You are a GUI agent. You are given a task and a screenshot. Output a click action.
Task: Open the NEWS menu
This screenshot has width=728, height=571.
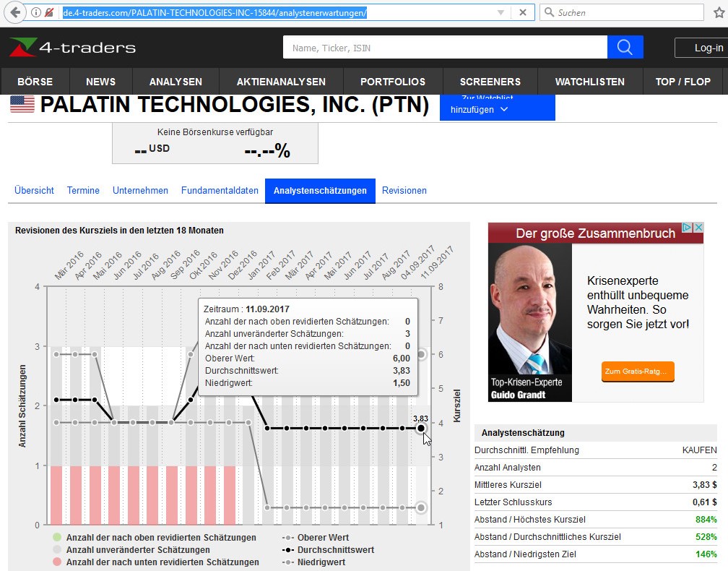(x=101, y=82)
